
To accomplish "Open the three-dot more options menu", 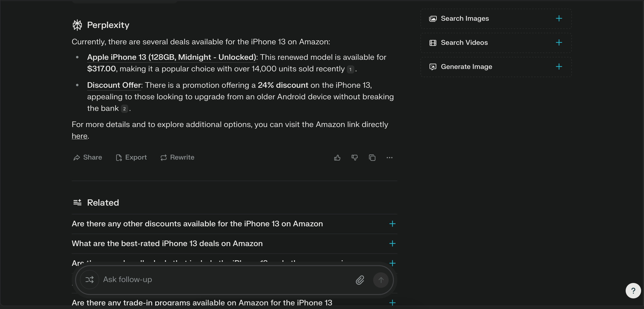I will click(390, 158).
